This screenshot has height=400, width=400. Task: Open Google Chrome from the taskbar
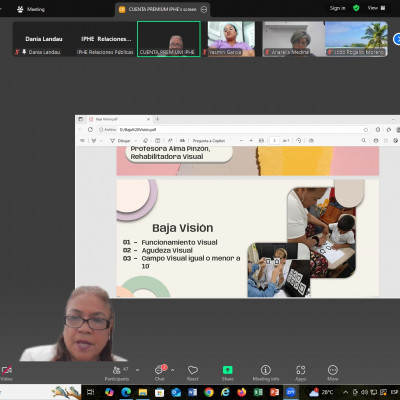point(209,392)
